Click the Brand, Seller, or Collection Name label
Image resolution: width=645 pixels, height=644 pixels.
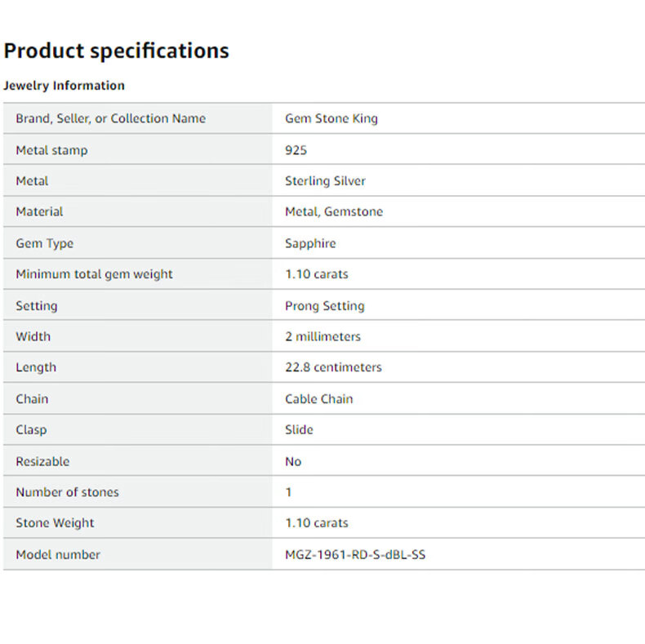coord(110,118)
